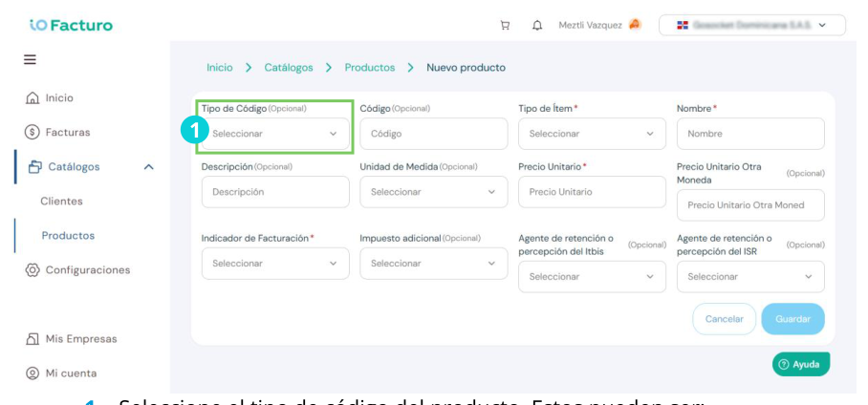Open the Impuesto adicional dropdown
Screen dimensions: 868x405
(x=433, y=264)
